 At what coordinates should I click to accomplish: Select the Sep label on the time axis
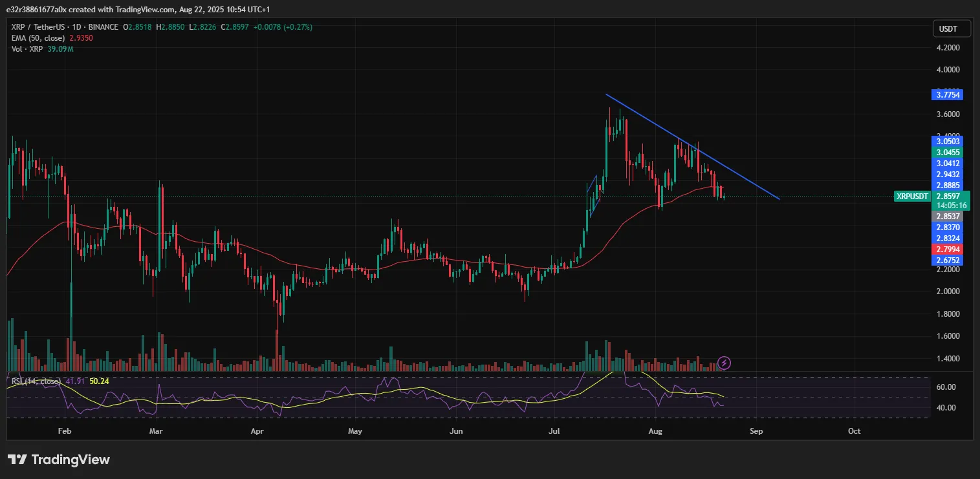pyautogui.click(x=756, y=431)
